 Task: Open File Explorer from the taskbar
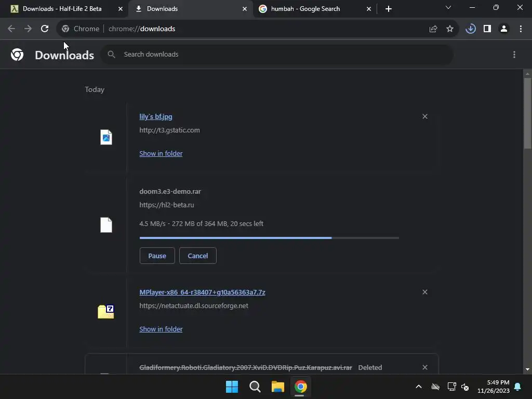(277, 387)
